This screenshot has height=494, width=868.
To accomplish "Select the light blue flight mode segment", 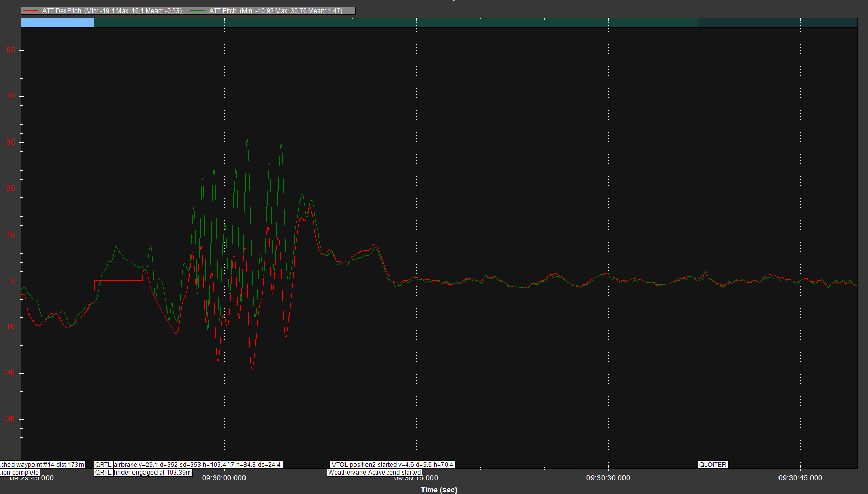I will point(58,23).
